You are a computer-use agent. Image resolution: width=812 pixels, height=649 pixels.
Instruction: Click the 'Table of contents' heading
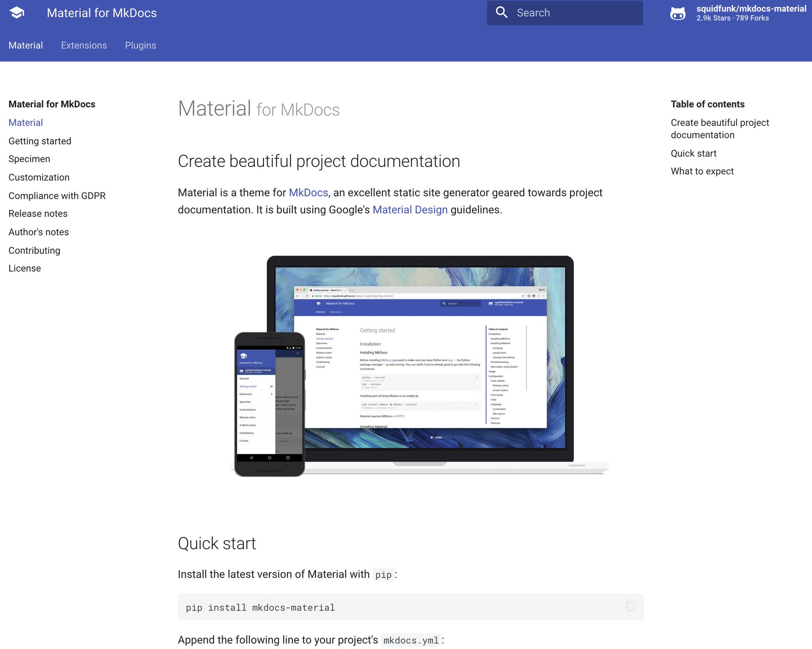point(708,104)
